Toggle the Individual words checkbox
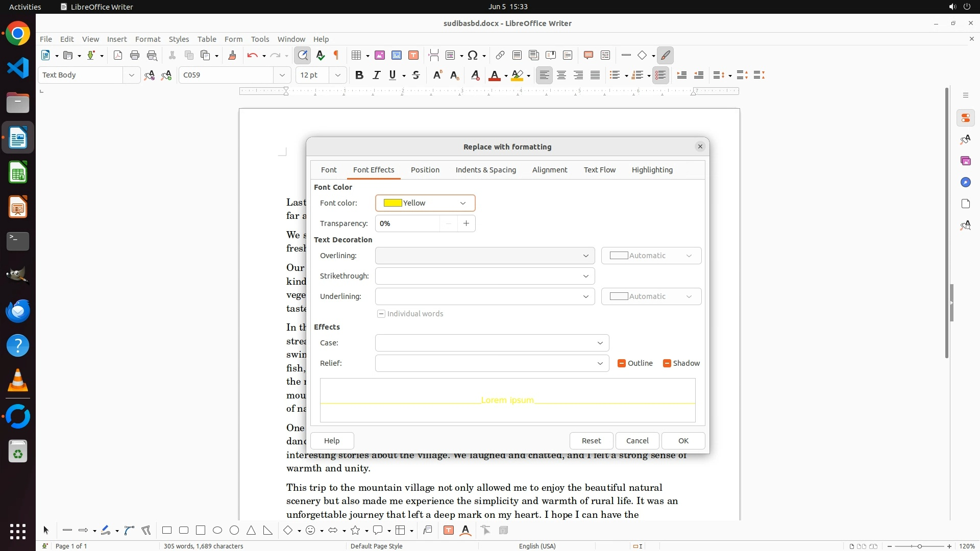The height and width of the screenshot is (551, 980). point(381,314)
